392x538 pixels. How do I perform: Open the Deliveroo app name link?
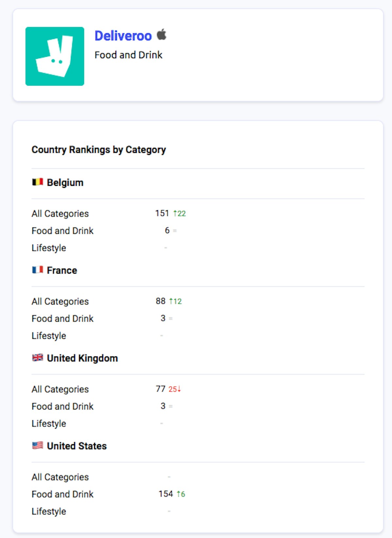point(122,36)
